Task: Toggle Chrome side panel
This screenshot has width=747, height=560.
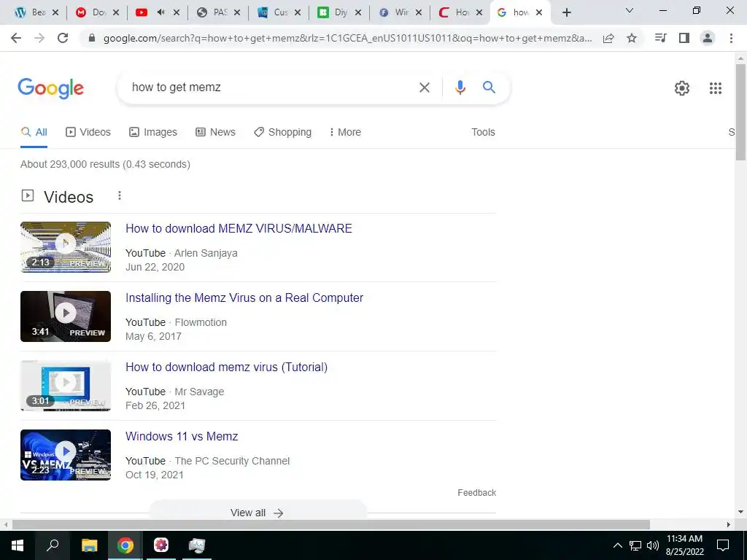Action: click(684, 38)
